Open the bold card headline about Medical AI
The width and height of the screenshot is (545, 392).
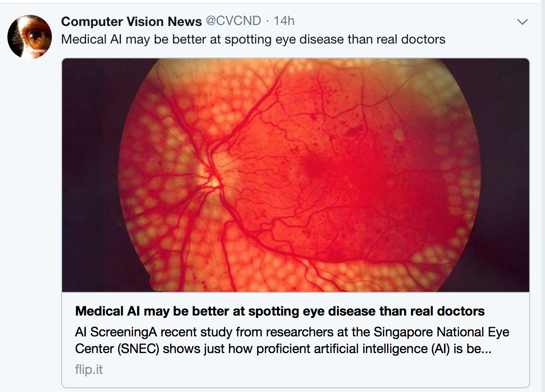point(280,311)
